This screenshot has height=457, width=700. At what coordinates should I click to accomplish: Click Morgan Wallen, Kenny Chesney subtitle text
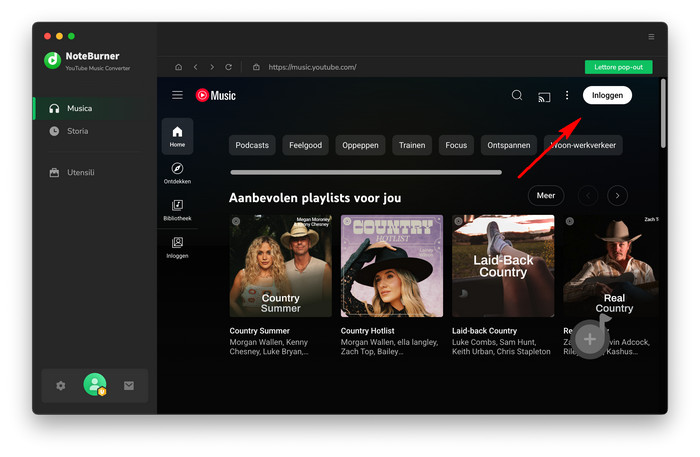[x=269, y=347]
